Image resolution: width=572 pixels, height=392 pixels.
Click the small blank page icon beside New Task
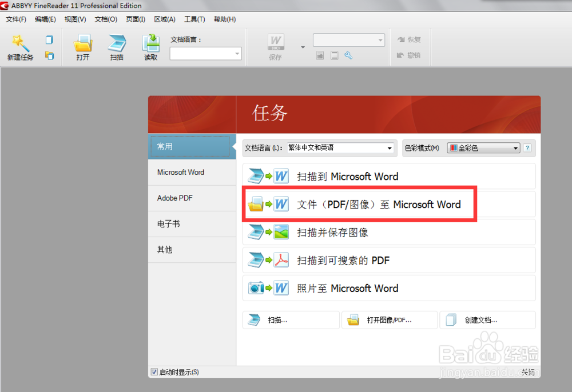tap(49, 39)
